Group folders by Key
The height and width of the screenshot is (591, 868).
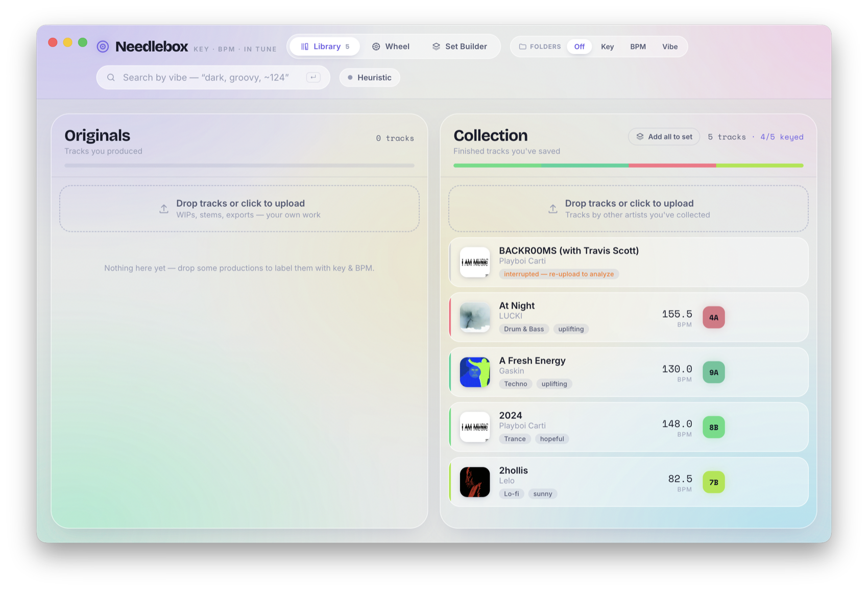607,46
